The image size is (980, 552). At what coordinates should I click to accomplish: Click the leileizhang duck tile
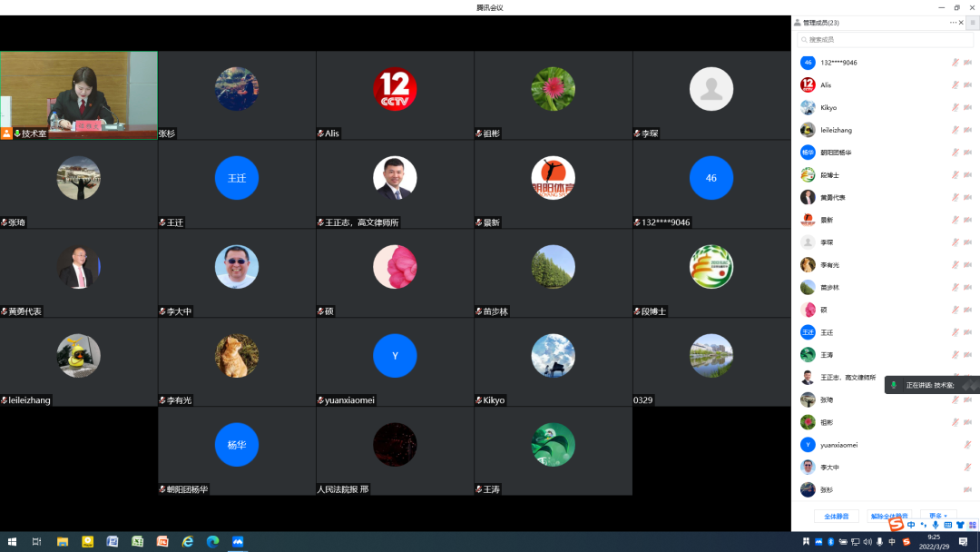coord(79,362)
